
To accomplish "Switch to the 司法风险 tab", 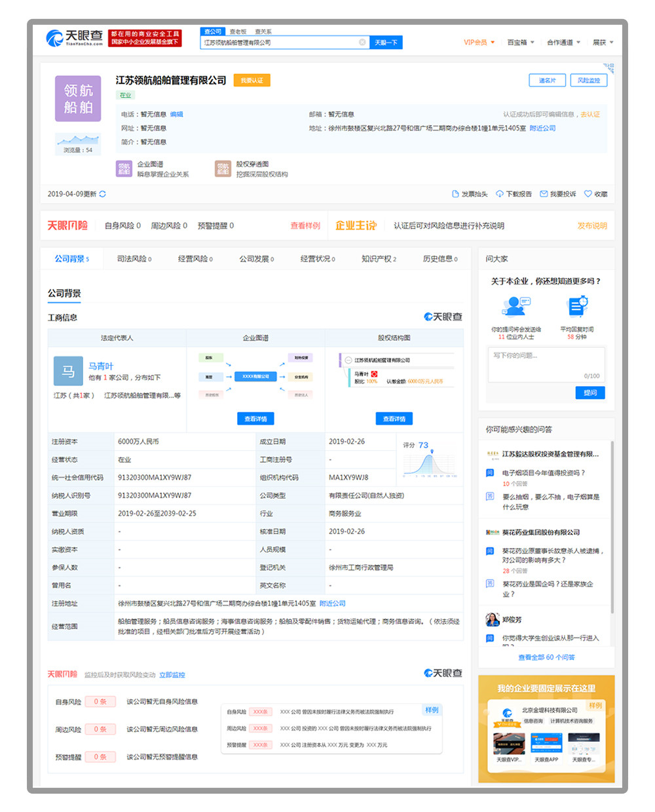I will pyautogui.click(x=134, y=259).
